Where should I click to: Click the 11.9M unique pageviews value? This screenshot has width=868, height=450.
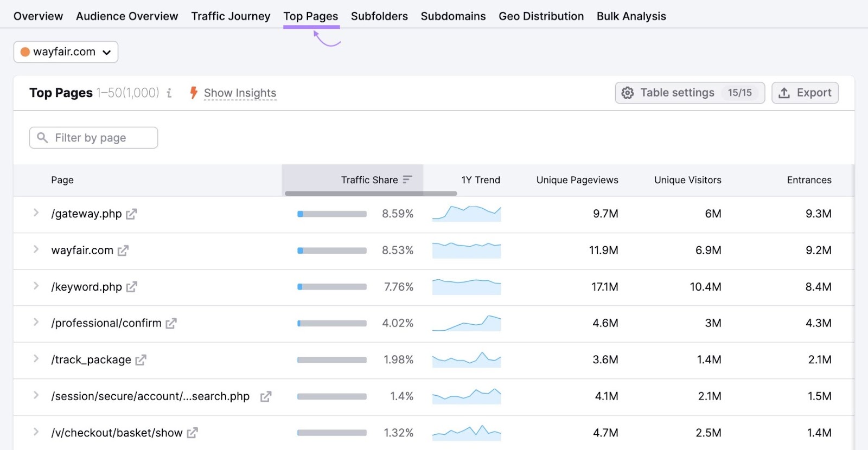[x=604, y=250]
